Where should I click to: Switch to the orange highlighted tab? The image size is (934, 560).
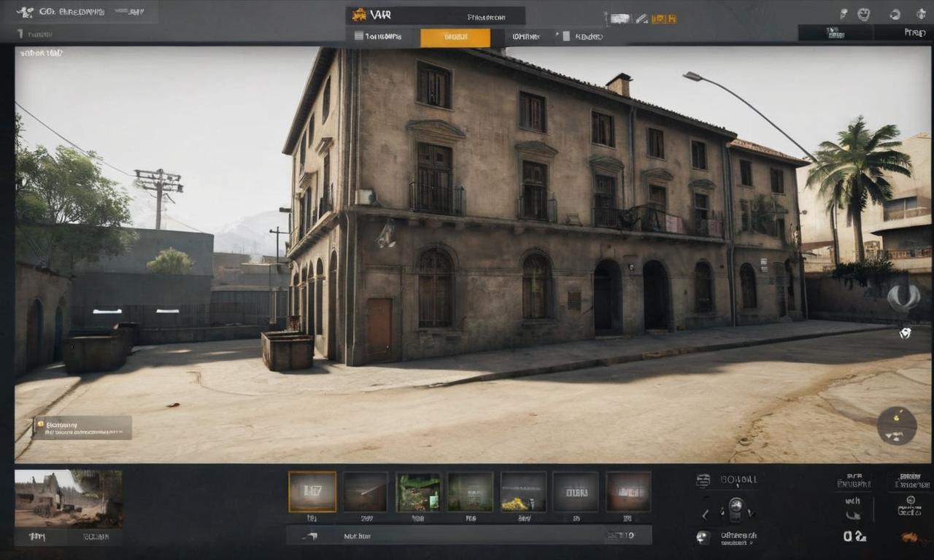(455, 36)
